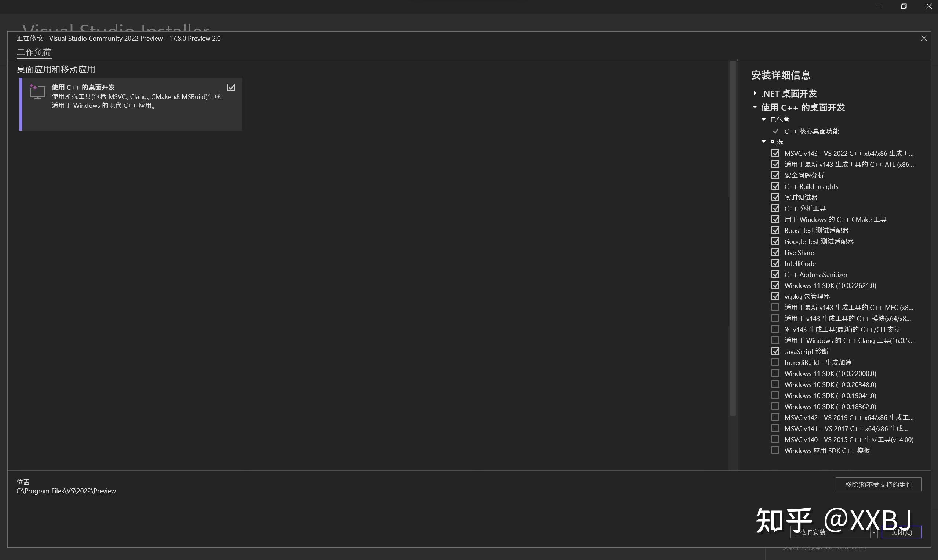This screenshot has width=938, height=560.
Task: Uncheck the 使用 C++ 的桌面开发 workload checkbox
Action: pyautogui.click(x=231, y=88)
